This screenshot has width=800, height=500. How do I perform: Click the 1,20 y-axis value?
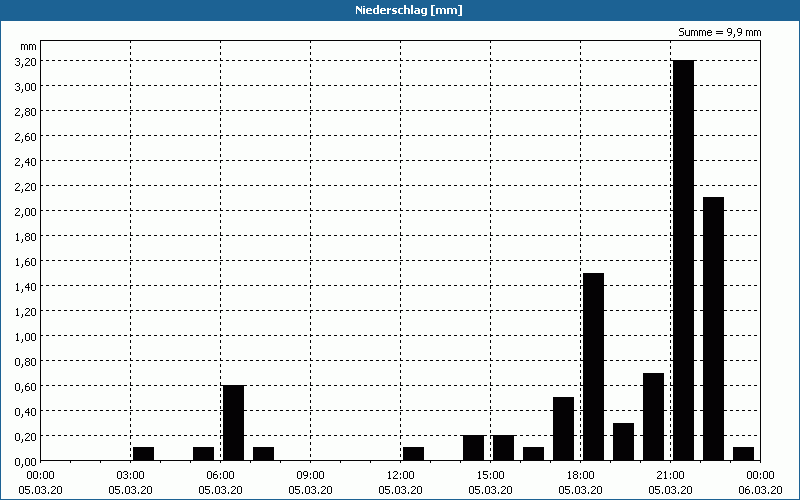(x=26, y=311)
